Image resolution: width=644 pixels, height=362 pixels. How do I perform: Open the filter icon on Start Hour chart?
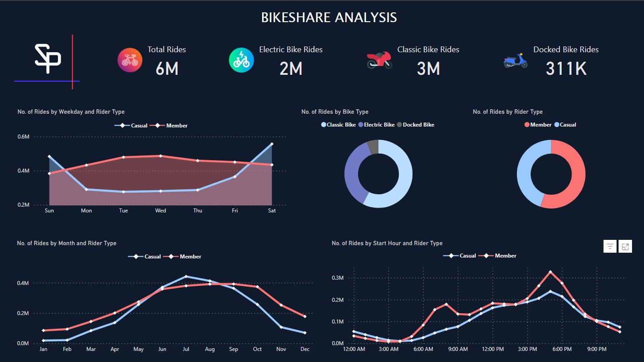(x=610, y=246)
